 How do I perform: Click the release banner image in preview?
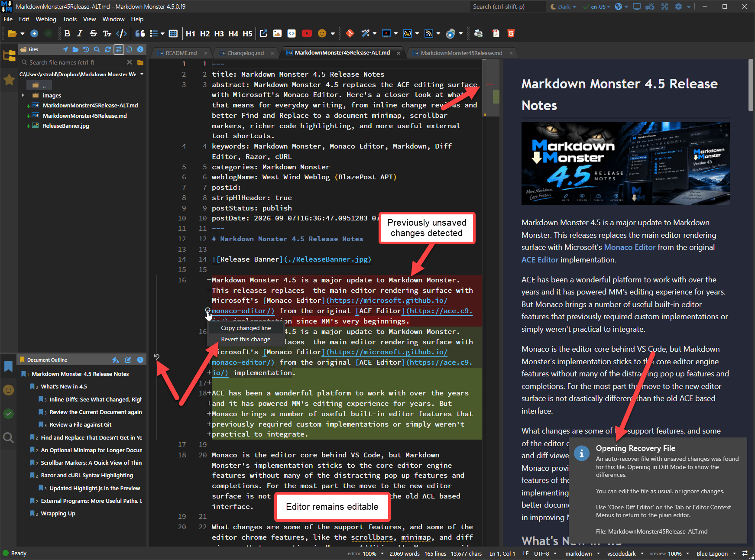(625, 164)
